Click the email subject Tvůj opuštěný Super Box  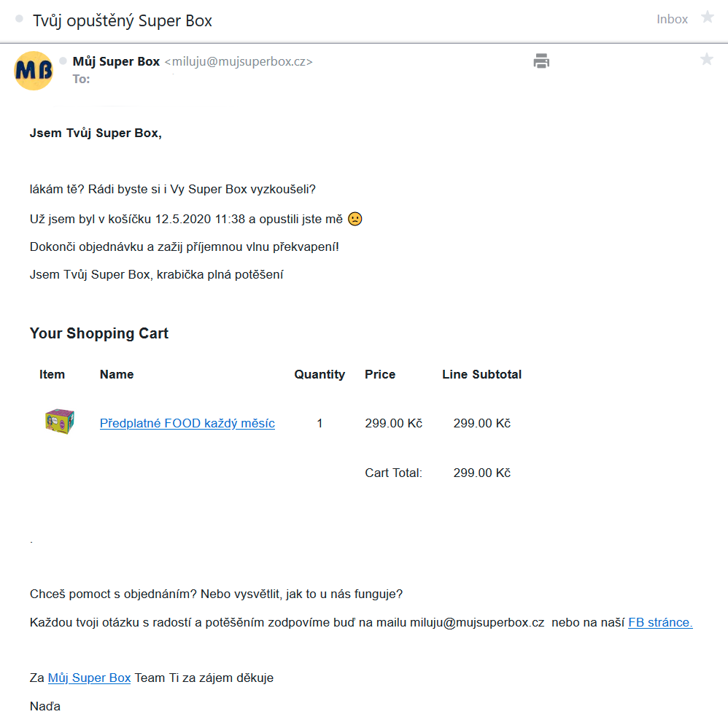(x=123, y=20)
